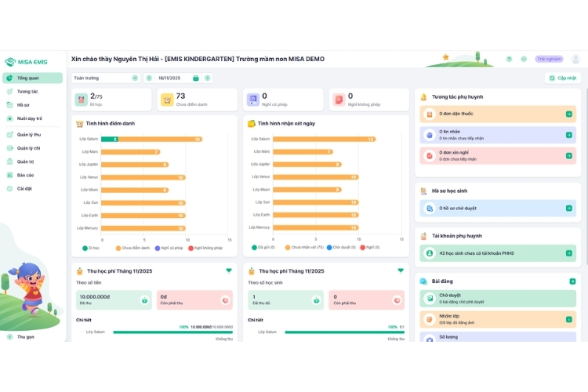Open 'Tương tác' in the sidebar
This screenshot has height=392, width=588.
pos(27,92)
